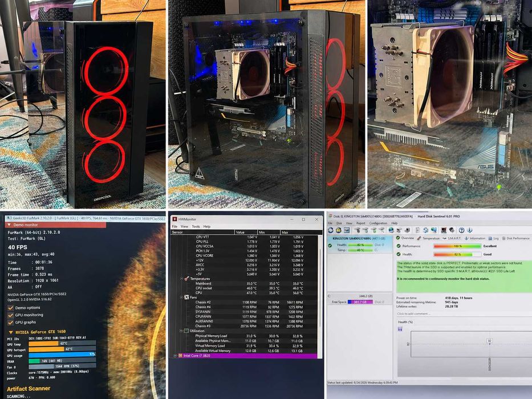Open the Disk menu in Hard Disk Sentinel

click(339, 223)
